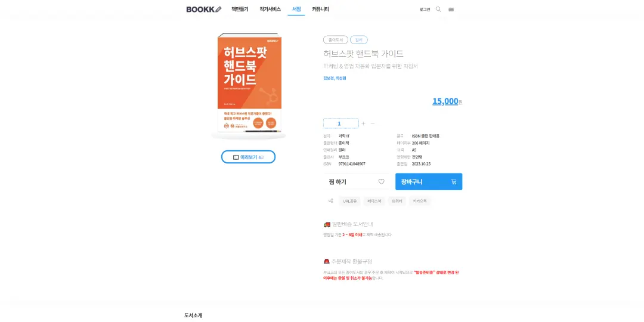This screenshot has height=322, width=644.
Task: Open the 커뮤니티 menu
Action: [x=320, y=9]
